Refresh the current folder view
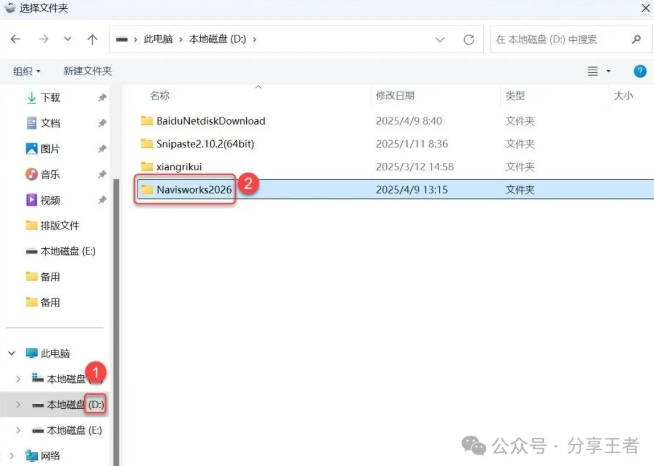 point(469,40)
